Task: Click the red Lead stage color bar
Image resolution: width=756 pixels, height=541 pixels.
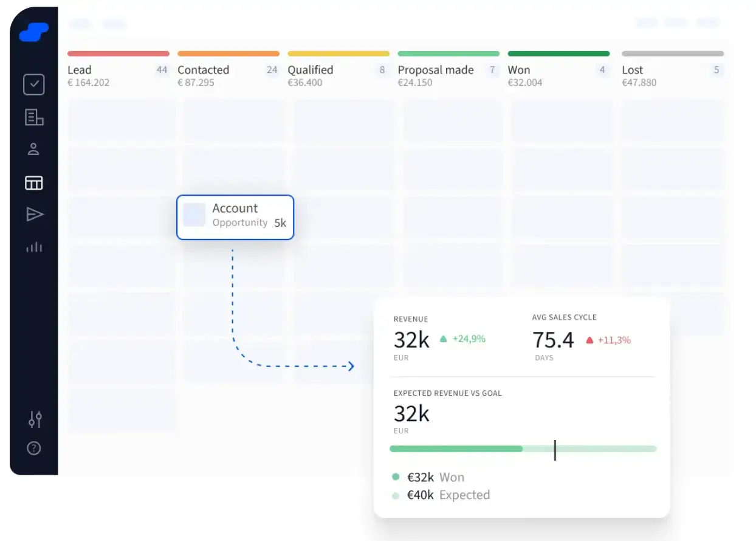Action: point(119,53)
